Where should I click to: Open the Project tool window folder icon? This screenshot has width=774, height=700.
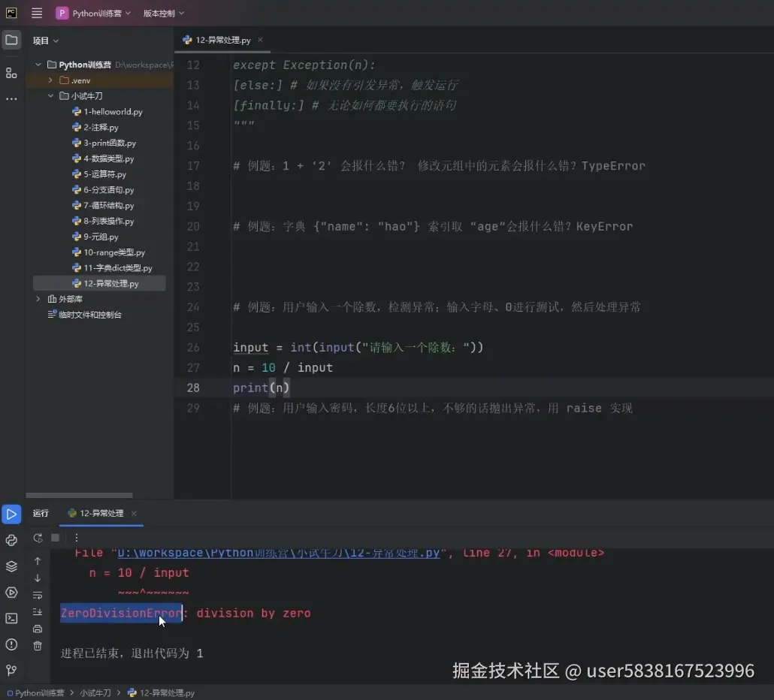(11, 40)
